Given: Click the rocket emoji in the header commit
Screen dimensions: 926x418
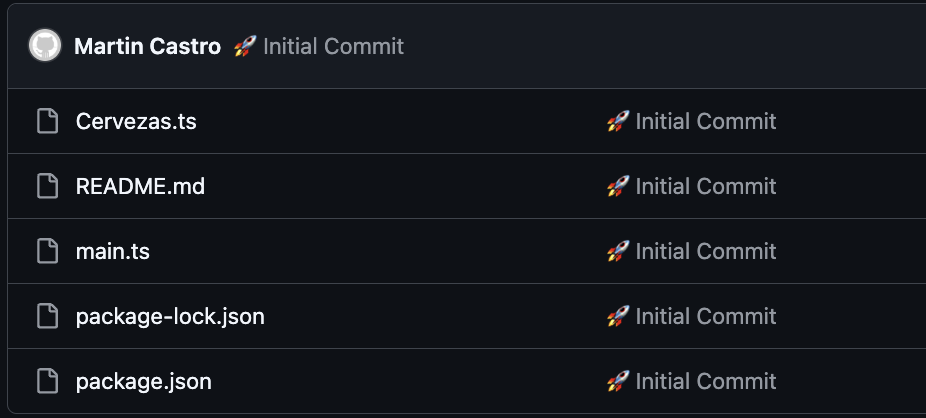Looking at the screenshot, I should click(245, 46).
